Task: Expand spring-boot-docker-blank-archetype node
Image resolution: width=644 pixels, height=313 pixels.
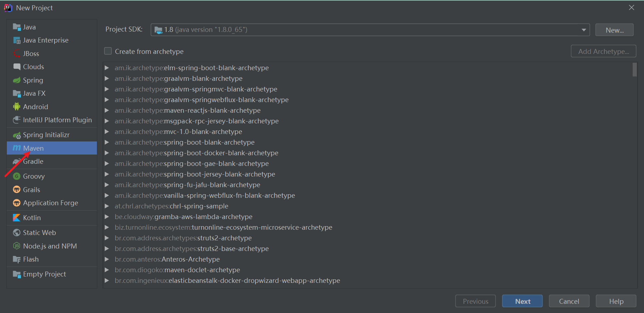Action: 107,153
